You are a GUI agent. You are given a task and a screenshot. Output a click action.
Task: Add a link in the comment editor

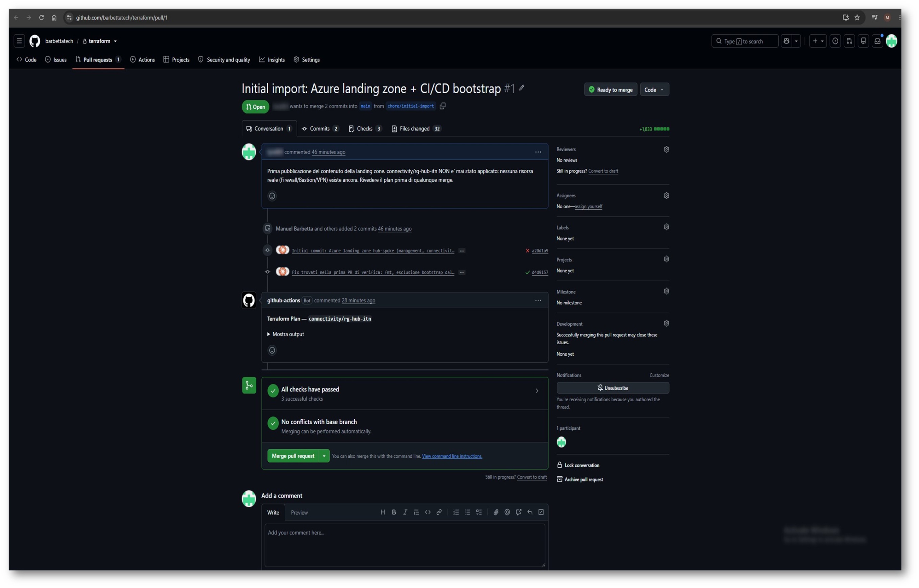pyautogui.click(x=439, y=512)
